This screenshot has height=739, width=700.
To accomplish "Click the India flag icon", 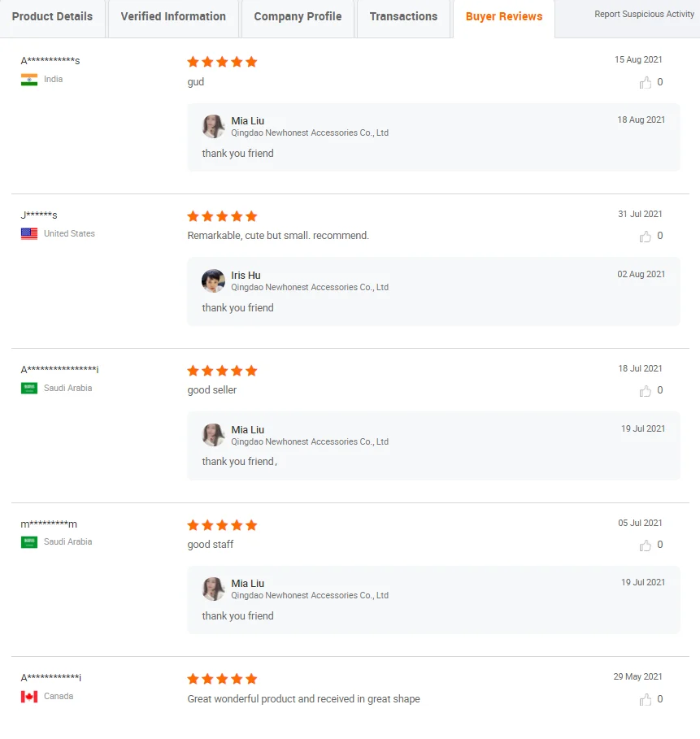I will (29, 80).
